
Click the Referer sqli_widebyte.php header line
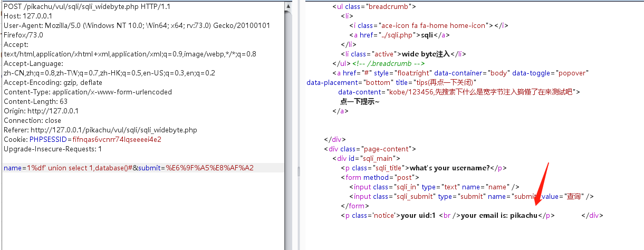tap(100, 130)
